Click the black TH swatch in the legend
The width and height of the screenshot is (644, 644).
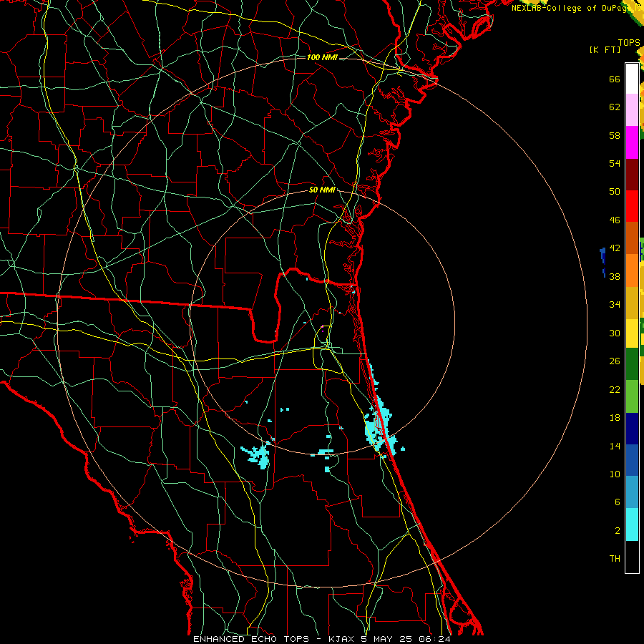[x=632, y=557]
